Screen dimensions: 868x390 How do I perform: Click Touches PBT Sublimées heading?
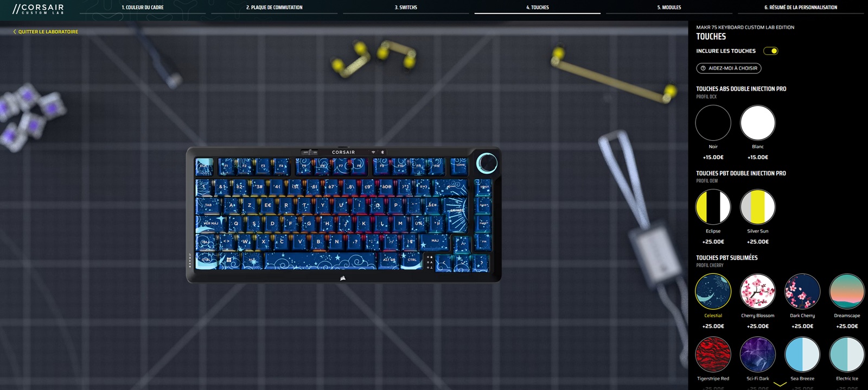(x=727, y=257)
